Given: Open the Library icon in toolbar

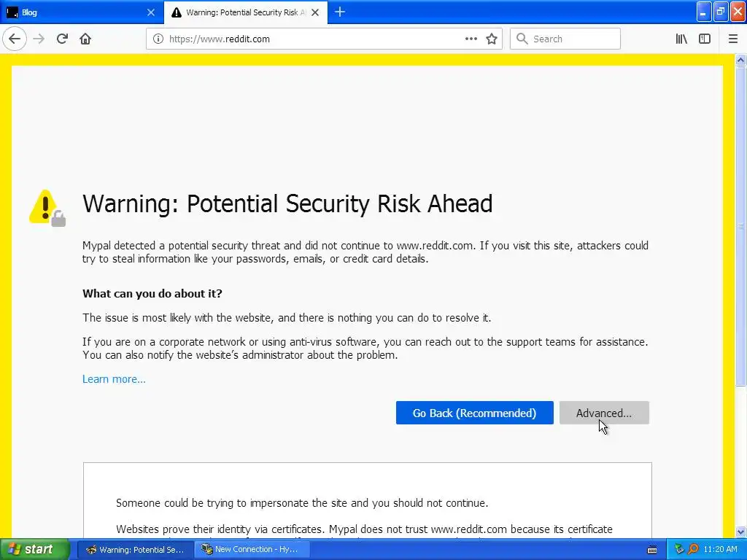Looking at the screenshot, I should [x=681, y=39].
